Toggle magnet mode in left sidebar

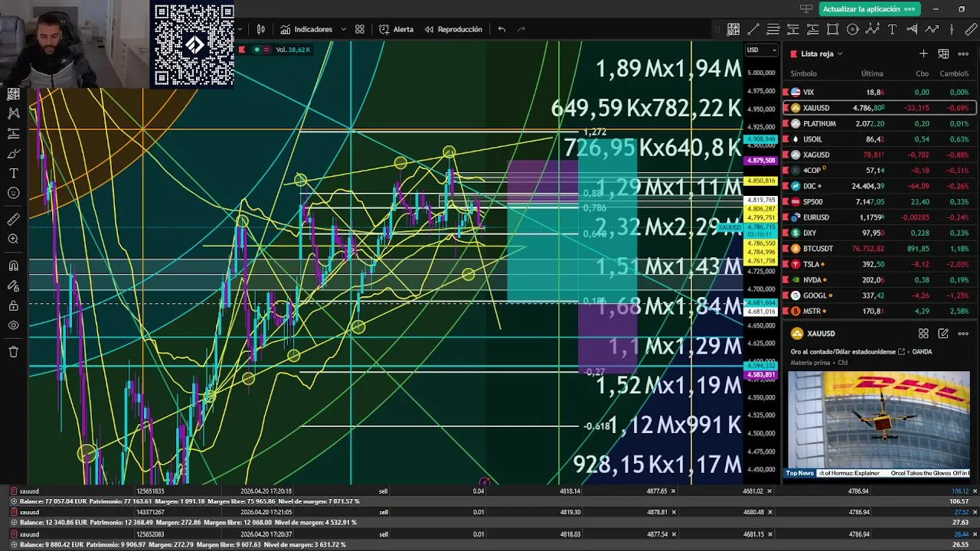click(x=13, y=266)
